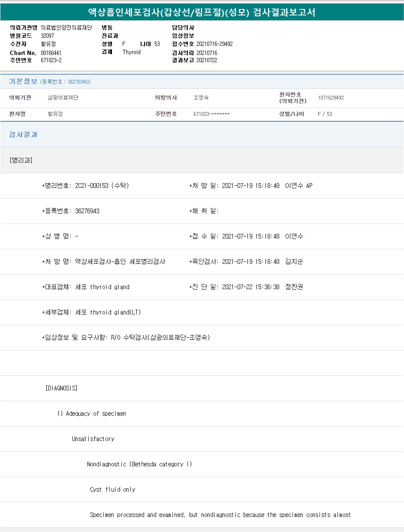Select the 진단일 date 2021-07-22 line
404x532 pixels.
tap(246, 287)
